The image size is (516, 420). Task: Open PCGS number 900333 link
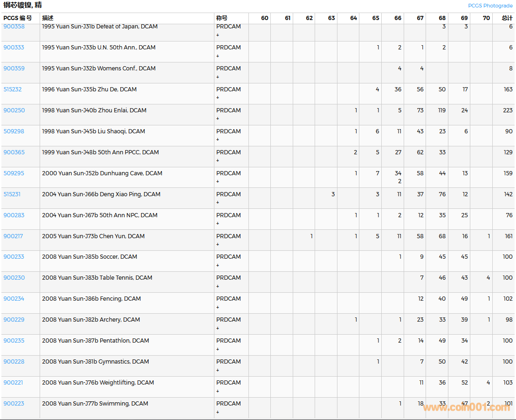pyautogui.click(x=14, y=48)
